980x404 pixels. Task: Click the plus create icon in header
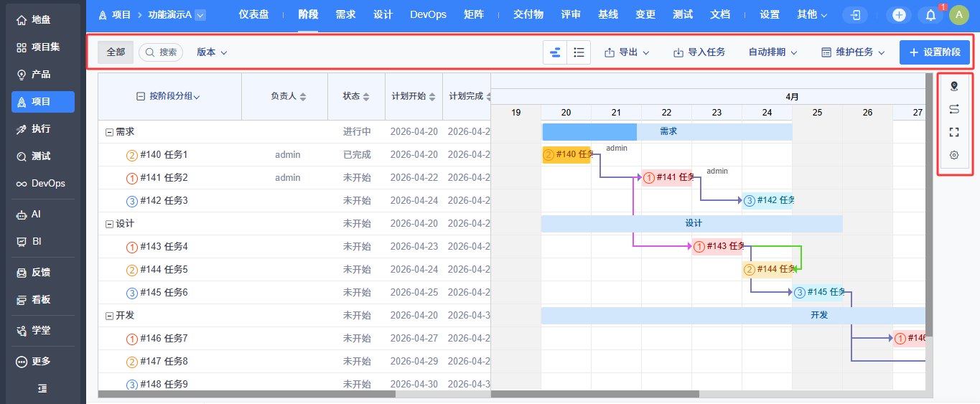coord(899,15)
